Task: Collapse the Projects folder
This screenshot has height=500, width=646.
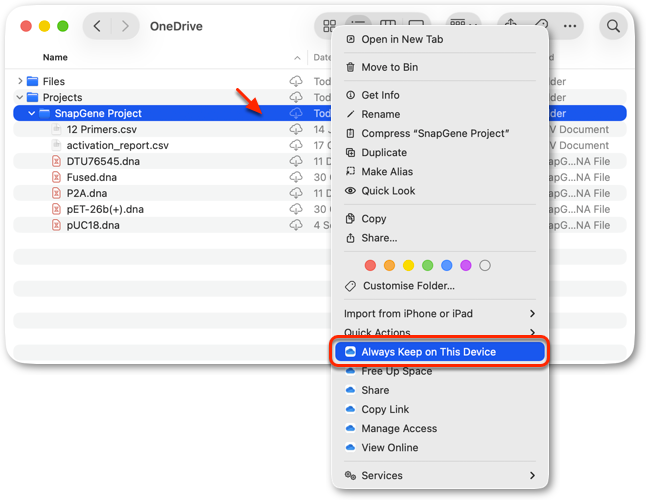Action: [x=19, y=97]
